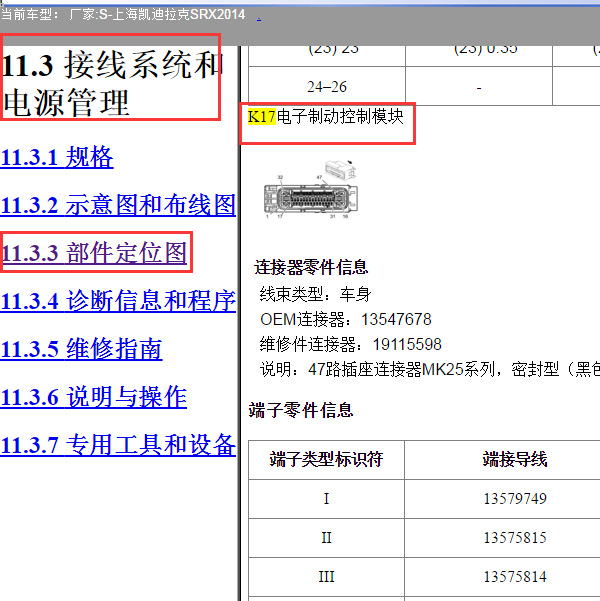Open the 11.3.4 诊断信息和程序 link

point(118,301)
